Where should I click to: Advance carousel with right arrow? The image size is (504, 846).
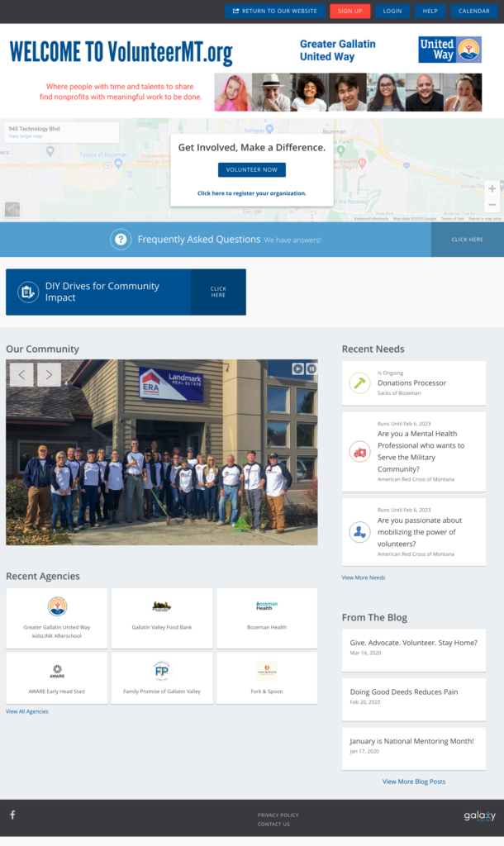pos(49,374)
